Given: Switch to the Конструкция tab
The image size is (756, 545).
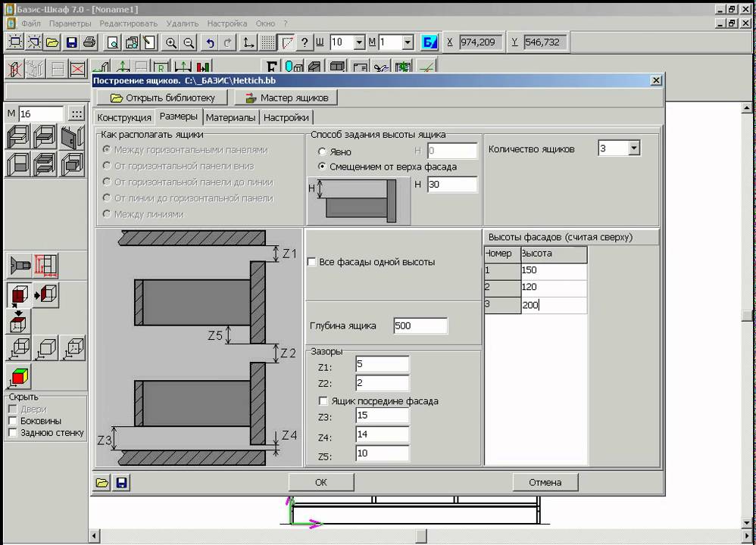Looking at the screenshot, I should (x=124, y=117).
